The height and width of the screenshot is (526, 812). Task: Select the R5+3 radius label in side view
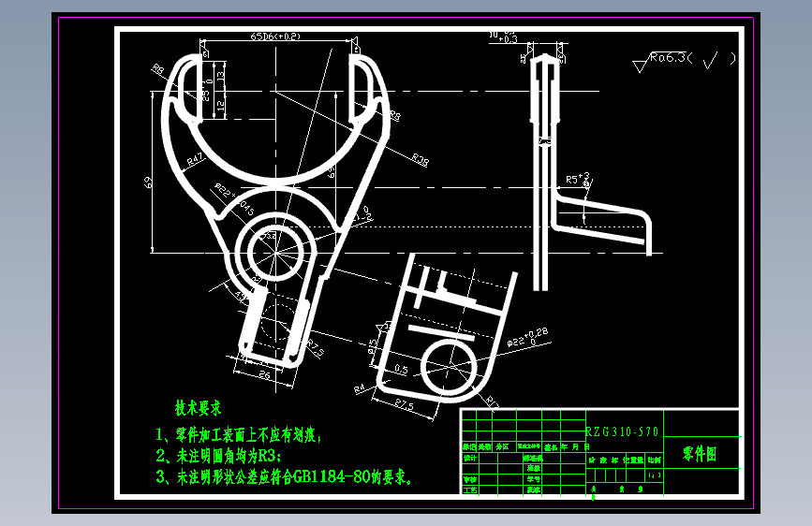pyautogui.click(x=578, y=179)
